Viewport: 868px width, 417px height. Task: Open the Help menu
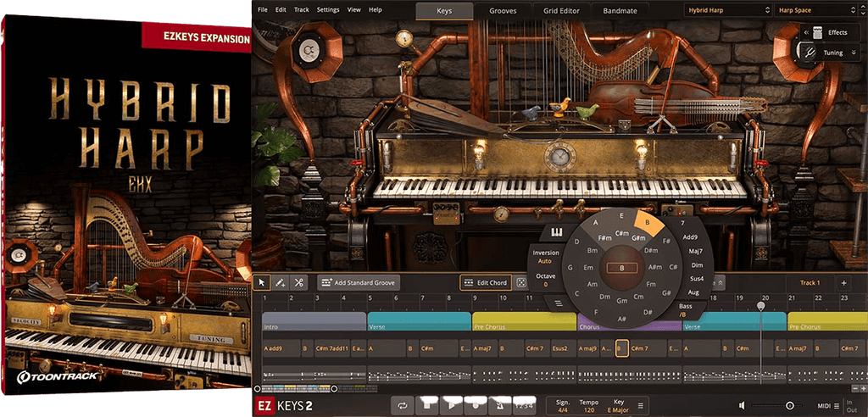(376, 10)
